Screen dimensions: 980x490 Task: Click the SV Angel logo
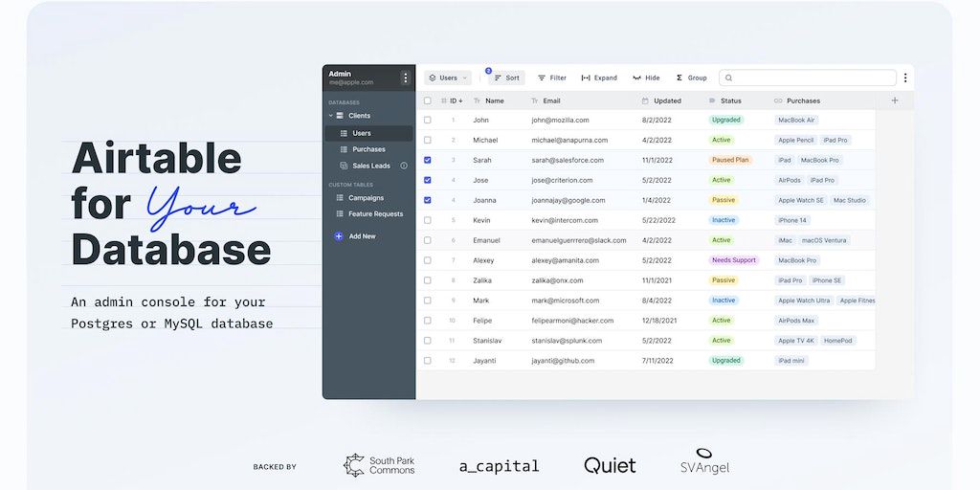click(704, 461)
